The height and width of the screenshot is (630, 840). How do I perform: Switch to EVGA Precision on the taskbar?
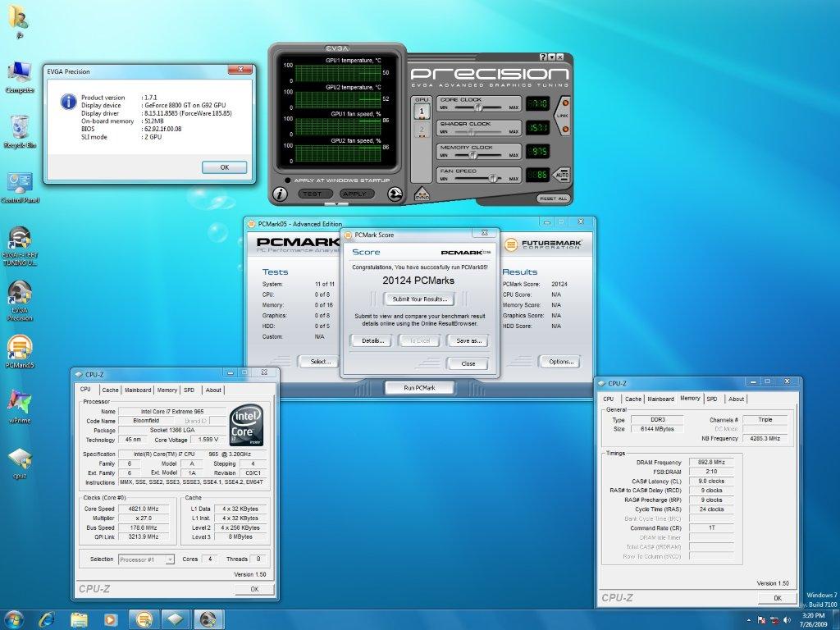point(208,620)
